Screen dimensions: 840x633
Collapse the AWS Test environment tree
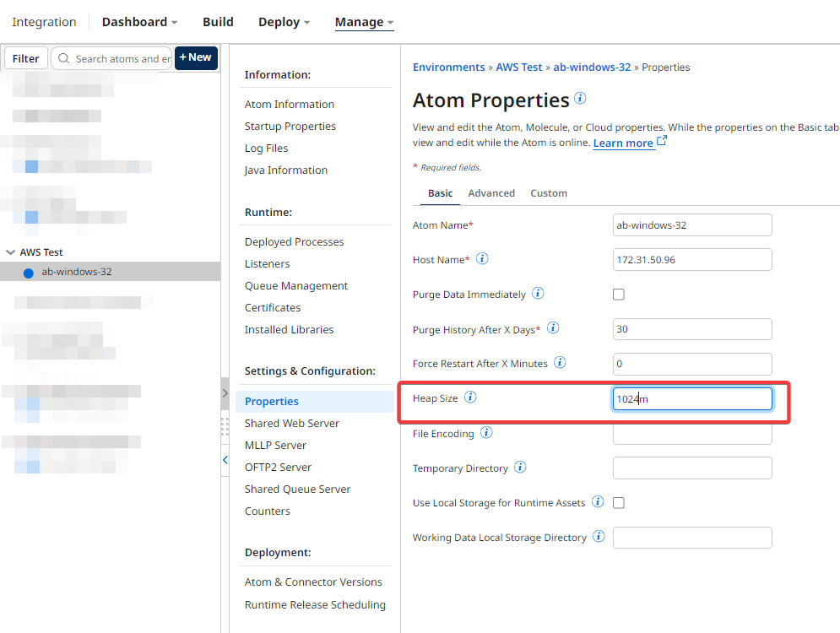pos(10,252)
